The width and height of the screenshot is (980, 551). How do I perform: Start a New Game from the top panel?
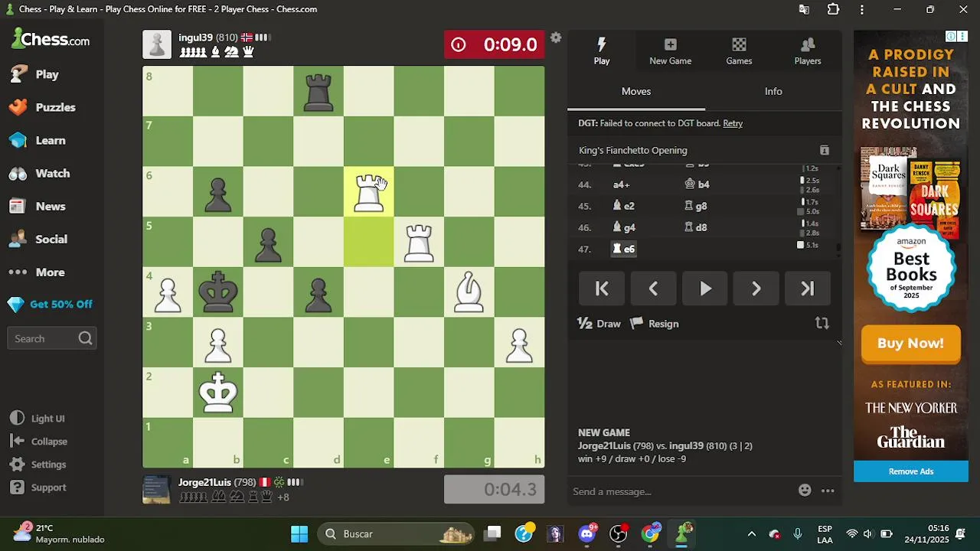click(x=670, y=51)
